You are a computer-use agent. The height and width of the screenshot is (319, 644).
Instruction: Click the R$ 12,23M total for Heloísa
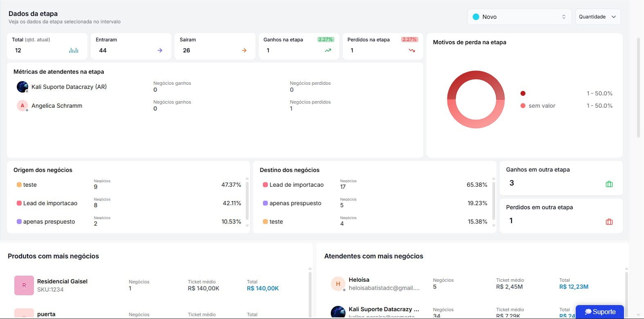pos(574,287)
